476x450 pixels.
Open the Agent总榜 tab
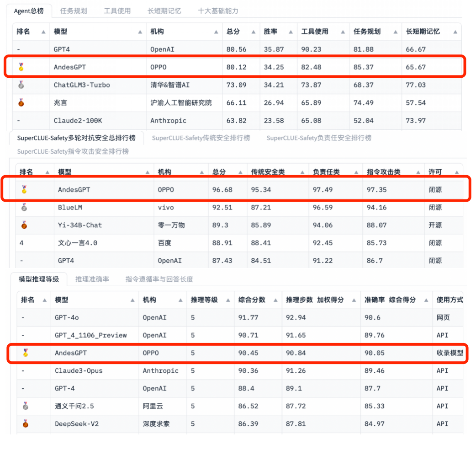[x=29, y=11]
